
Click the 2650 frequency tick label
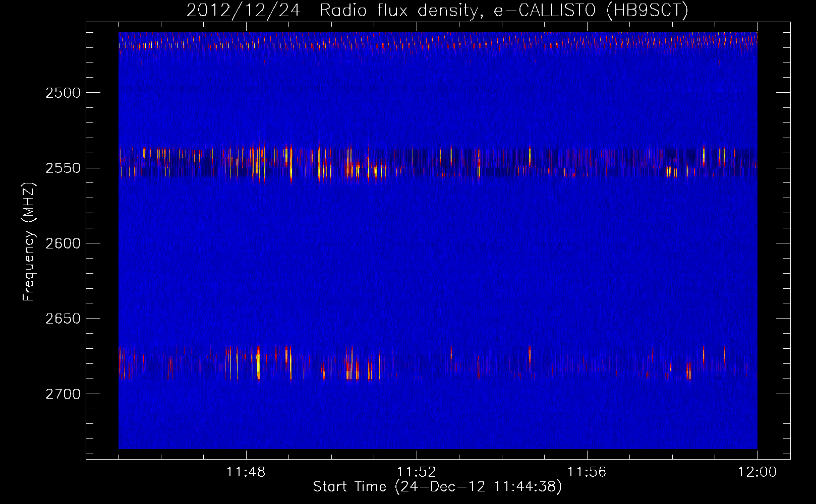(63, 319)
